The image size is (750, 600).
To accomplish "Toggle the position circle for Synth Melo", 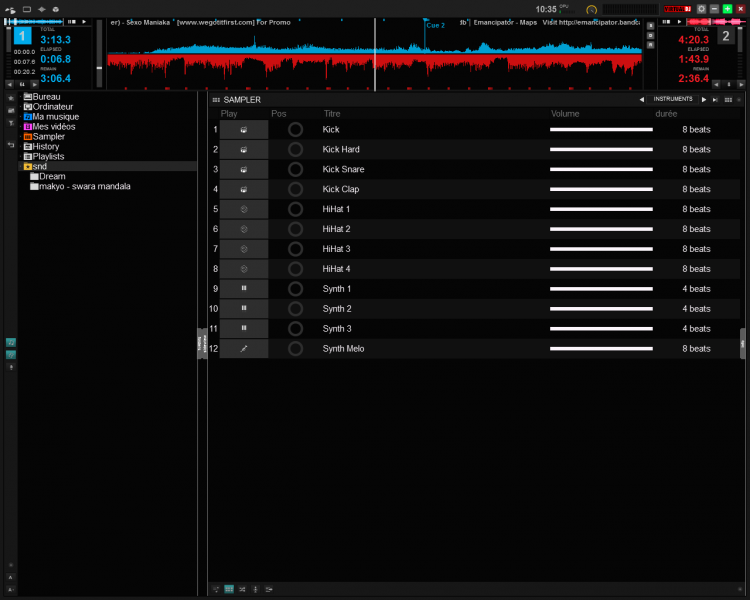I will click(296, 349).
